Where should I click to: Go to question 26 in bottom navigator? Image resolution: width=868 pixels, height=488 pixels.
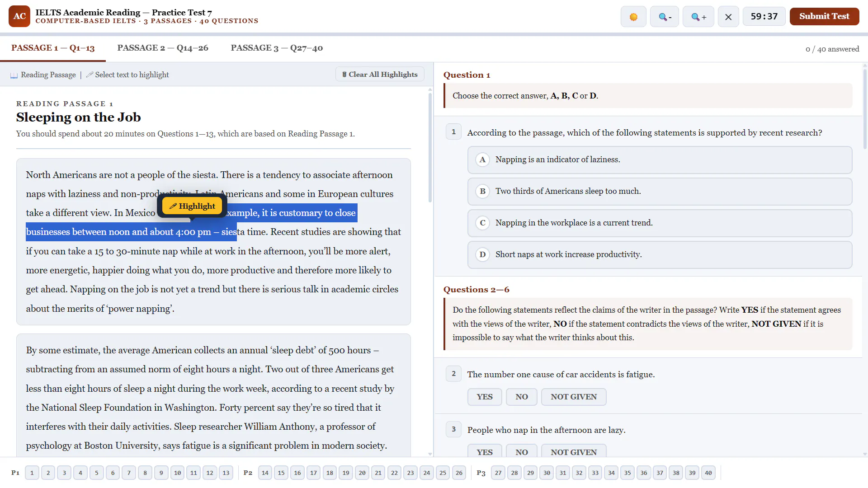click(x=459, y=473)
